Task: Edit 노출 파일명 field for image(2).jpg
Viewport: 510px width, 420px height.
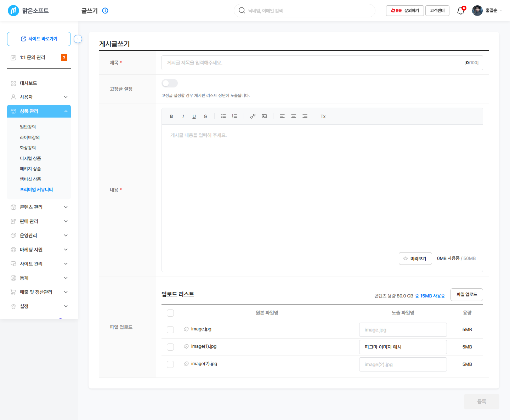Action: [403, 364]
